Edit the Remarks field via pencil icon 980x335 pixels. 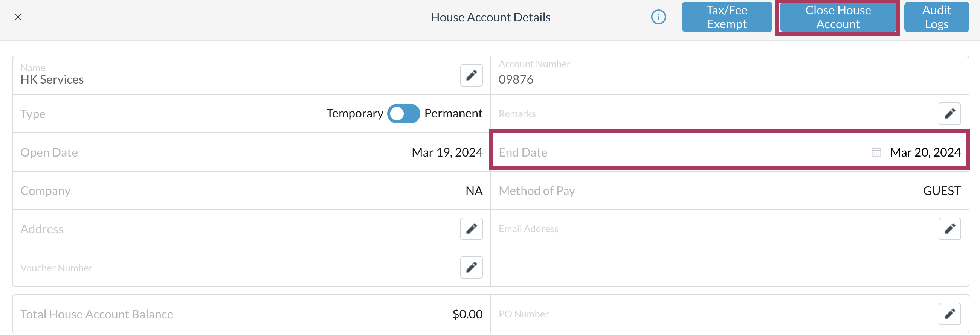[x=949, y=114]
